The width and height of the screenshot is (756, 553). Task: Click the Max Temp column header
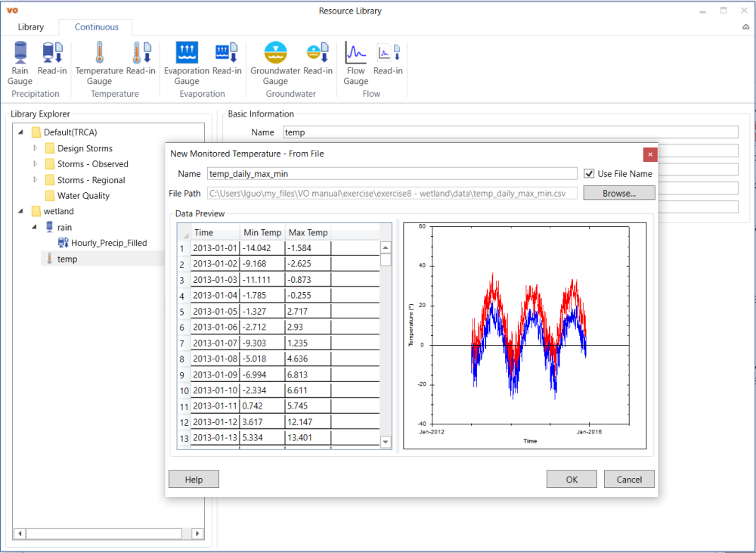tap(308, 232)
